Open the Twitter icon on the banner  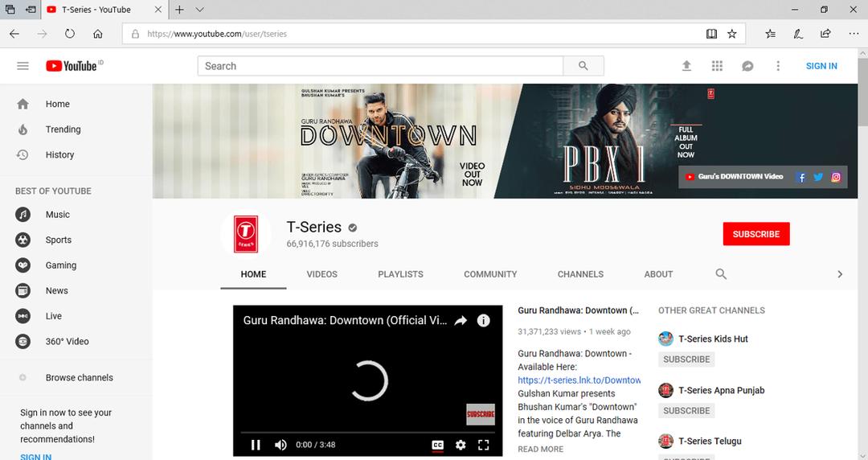pyautogui.click(x=818, y=178)
